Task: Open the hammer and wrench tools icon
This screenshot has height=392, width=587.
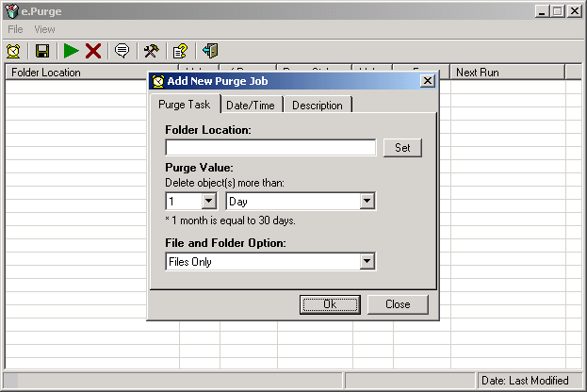Action: click(152, 51)
